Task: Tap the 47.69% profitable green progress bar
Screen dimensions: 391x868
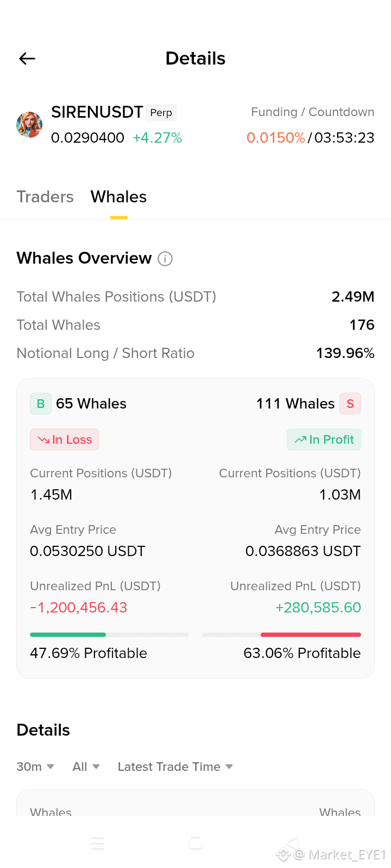Action: click(x=109, y=634)
